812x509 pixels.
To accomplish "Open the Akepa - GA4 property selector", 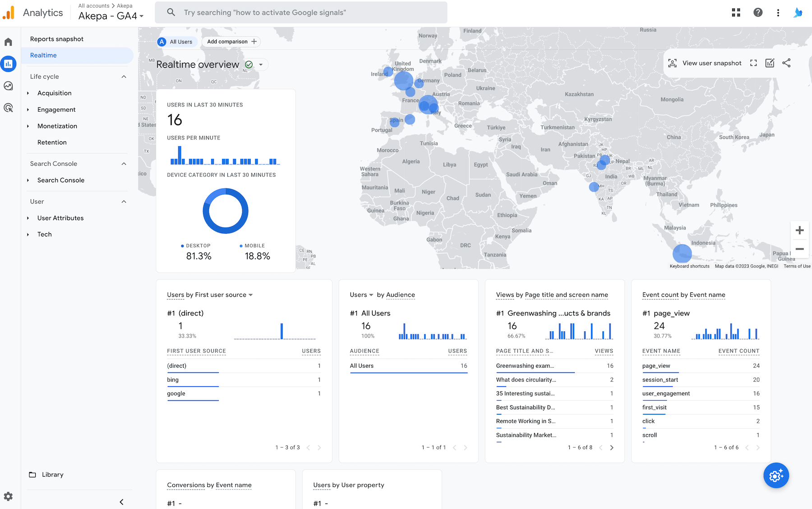I will pos(111,16).
